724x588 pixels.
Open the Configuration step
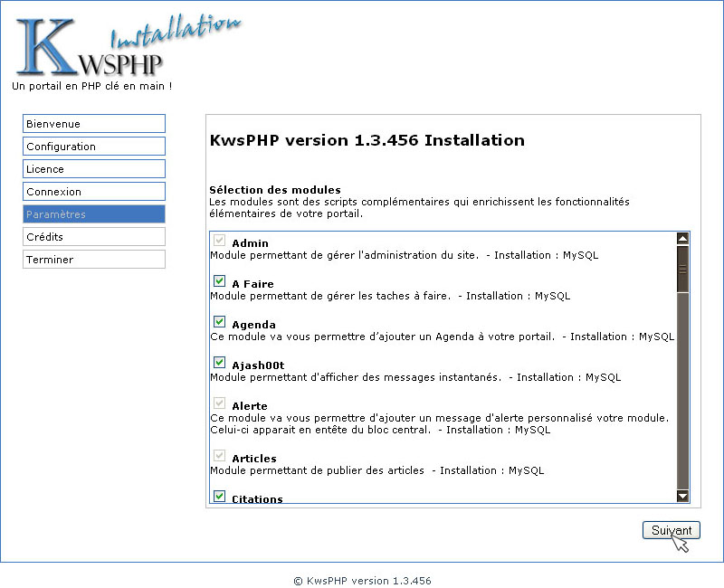tap(94, 147)
